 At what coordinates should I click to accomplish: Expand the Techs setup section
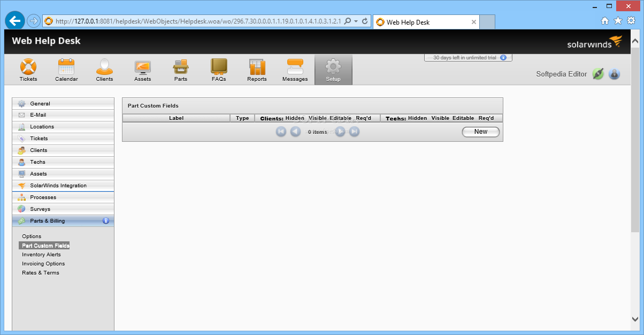coord(63,162)
